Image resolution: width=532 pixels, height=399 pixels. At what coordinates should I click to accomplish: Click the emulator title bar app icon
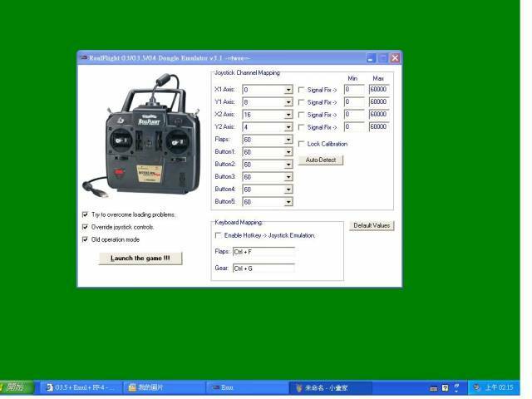[x=84, y=57]
